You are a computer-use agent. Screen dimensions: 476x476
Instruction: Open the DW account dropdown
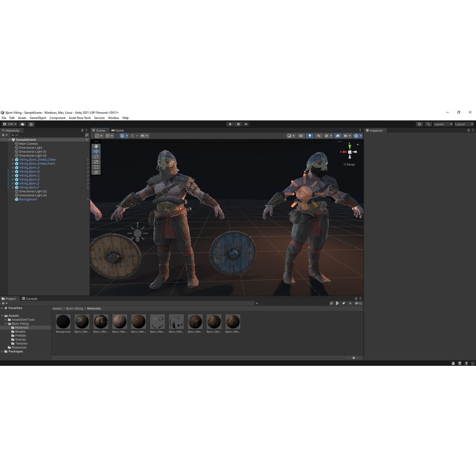(10, 124)
